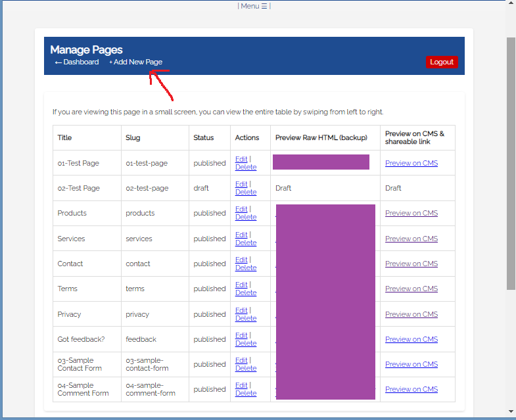Screen dimensions: 516x420
Task: Preview 04-Sample Comment Form on CMS
Action: (x=411, y=389)
